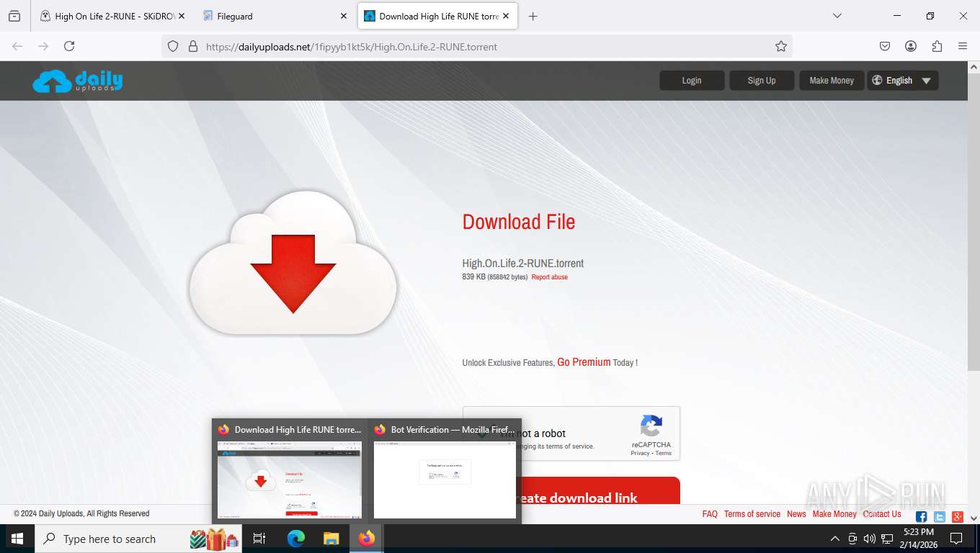Open the Windows Start menu
This screenshot has width=980, height=553.
pyautogui.click(x=17, y=539)
